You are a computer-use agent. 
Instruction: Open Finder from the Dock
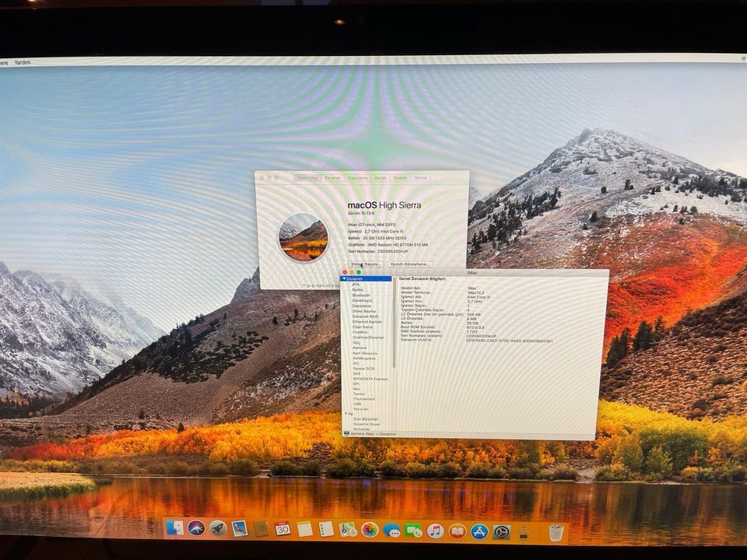tap(174, 528)
